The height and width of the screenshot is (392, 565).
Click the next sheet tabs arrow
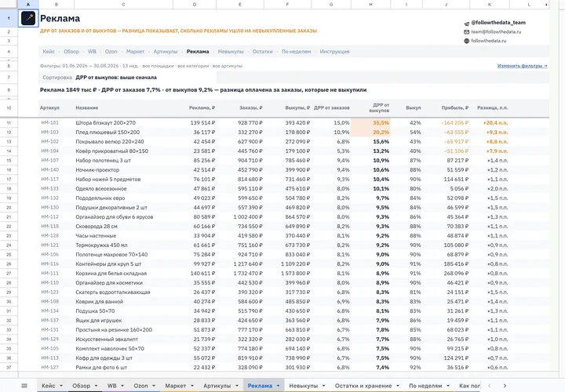click(x=505, y=386)
